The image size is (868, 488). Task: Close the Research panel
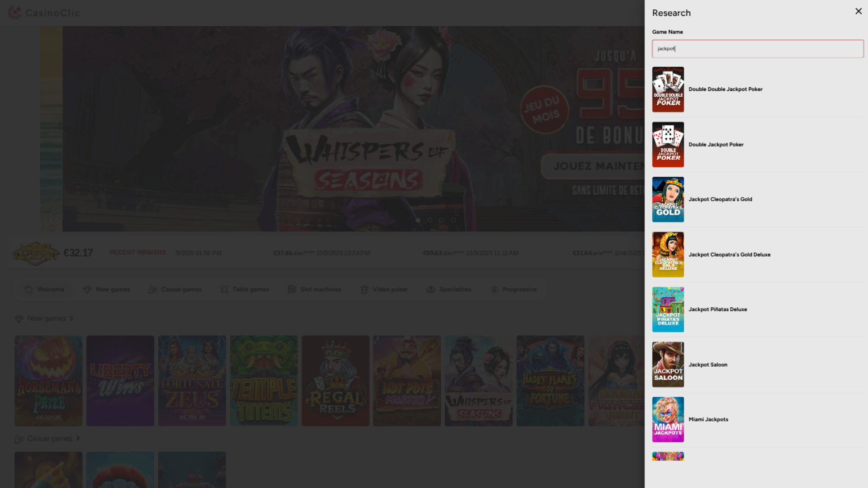(x=859, y=11)
